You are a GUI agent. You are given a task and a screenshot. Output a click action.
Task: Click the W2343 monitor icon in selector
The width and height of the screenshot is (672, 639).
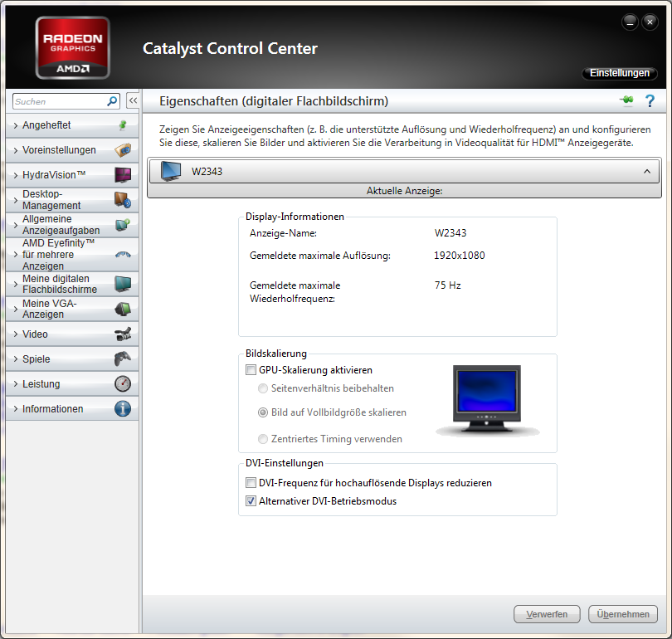coord(171,171)
